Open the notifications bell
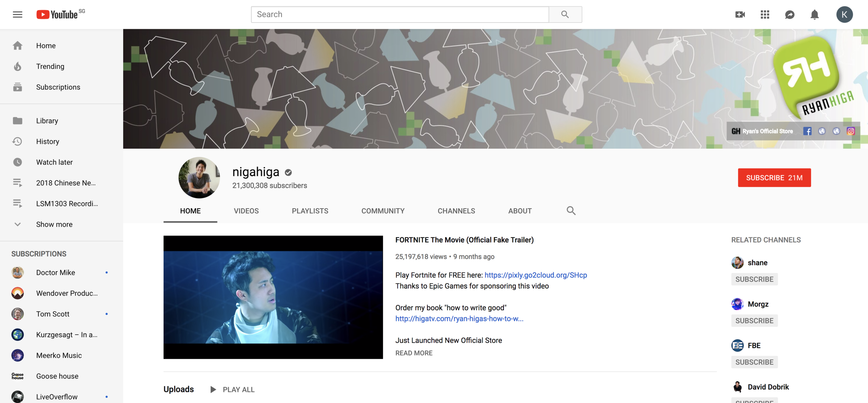868x403 pixels. (x=815, y=15)
